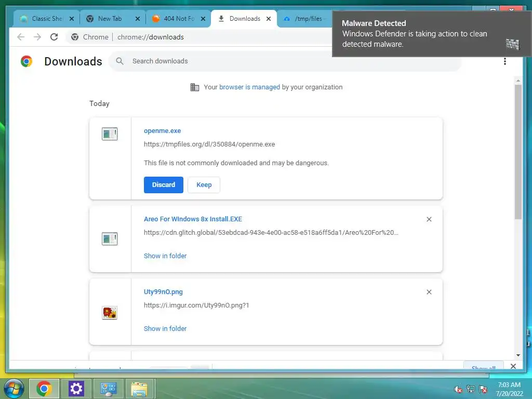
Task: Click the browser is managed link
Action: [x=249, y=87]
